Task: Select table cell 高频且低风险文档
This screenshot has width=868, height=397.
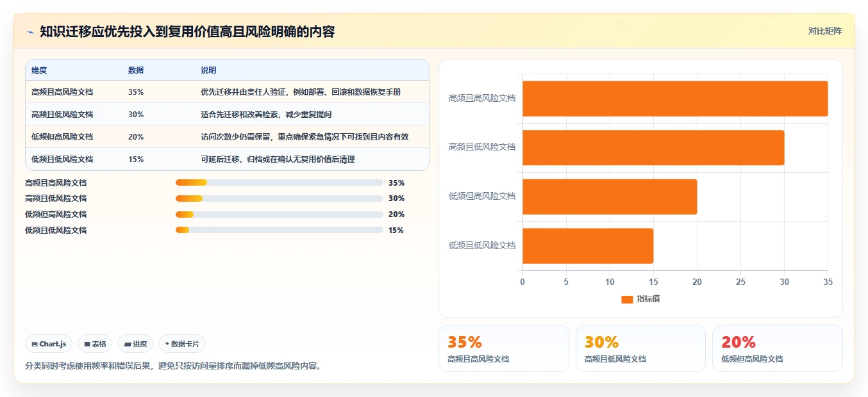Action: pyautogui.click(x=62, y=115)
